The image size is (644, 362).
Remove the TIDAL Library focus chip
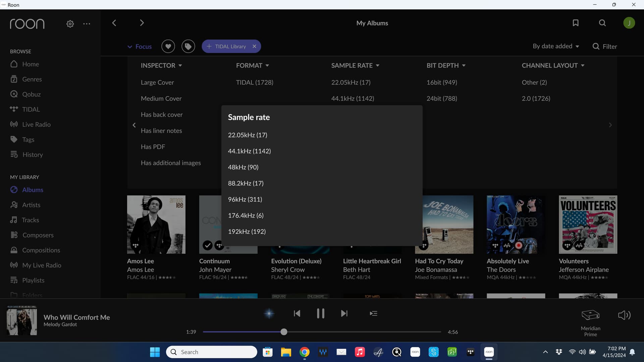254,46
